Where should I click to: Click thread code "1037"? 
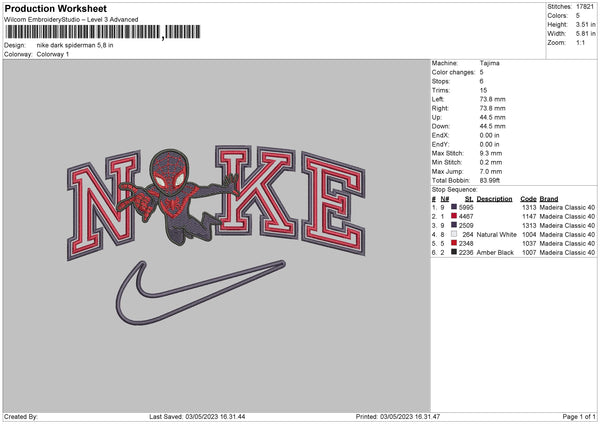click(x=529, y=243)
